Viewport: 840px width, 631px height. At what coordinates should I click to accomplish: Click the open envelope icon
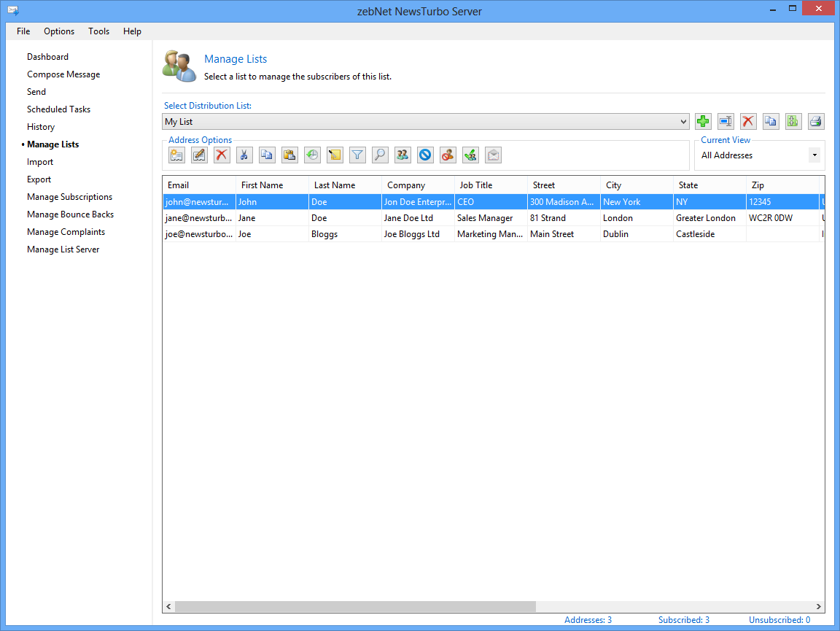pos(493,155)
